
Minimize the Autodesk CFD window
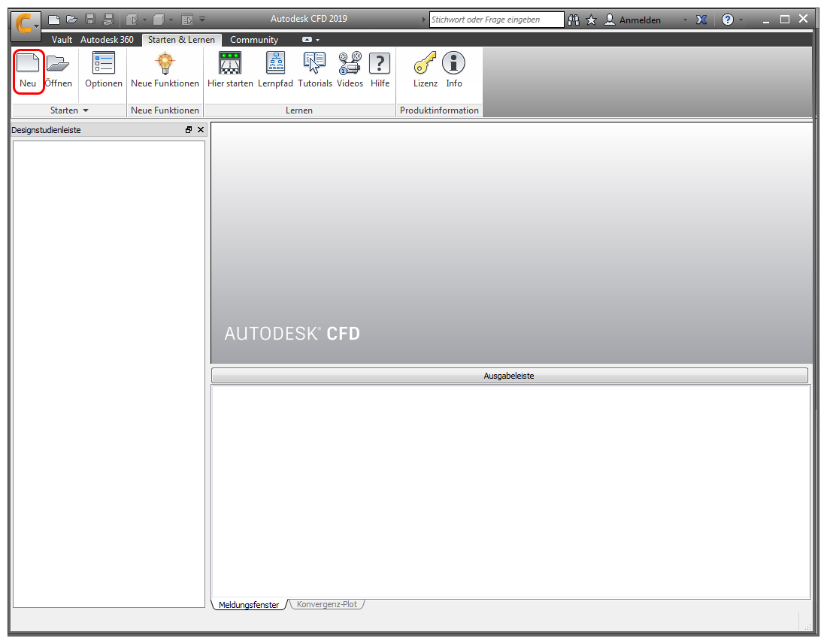(766, 20)
